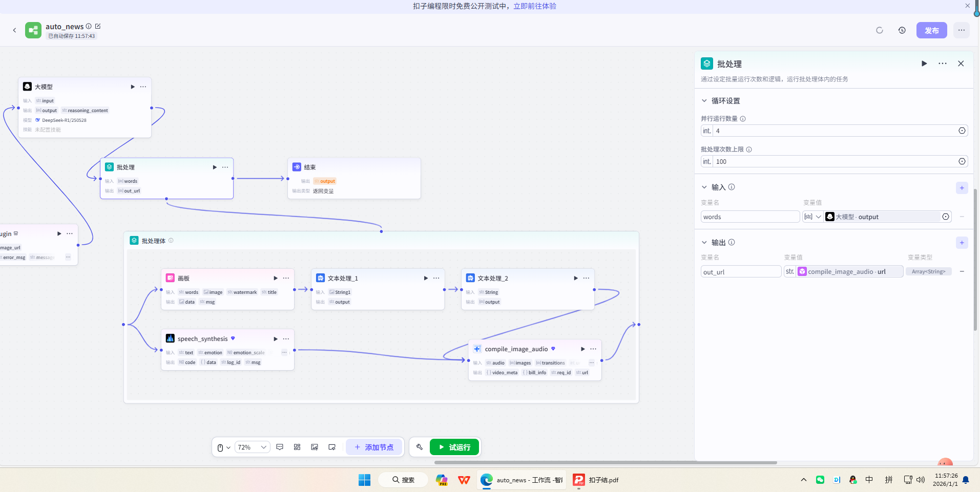The width and height of the screenshot is (980, 492).
Task: Run 批处理 from the side panel
Action: click(x=924, y=63)
